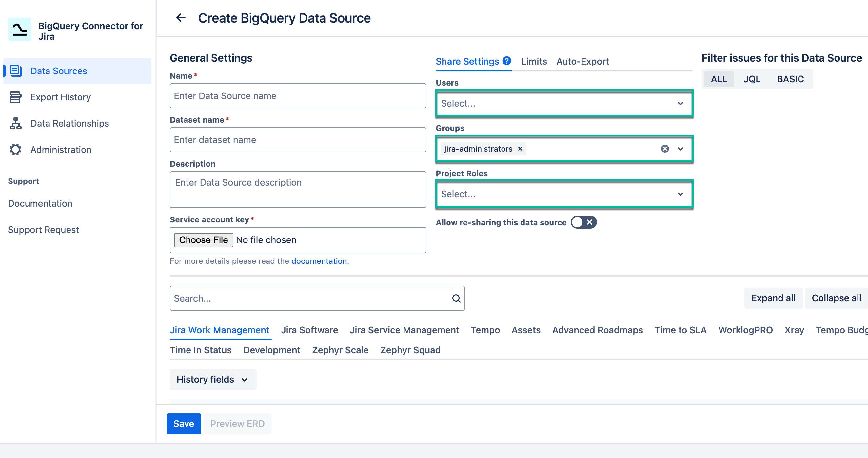Click the Save button
868x458 pixels.
pyautogui.click(x=183, y=424)
